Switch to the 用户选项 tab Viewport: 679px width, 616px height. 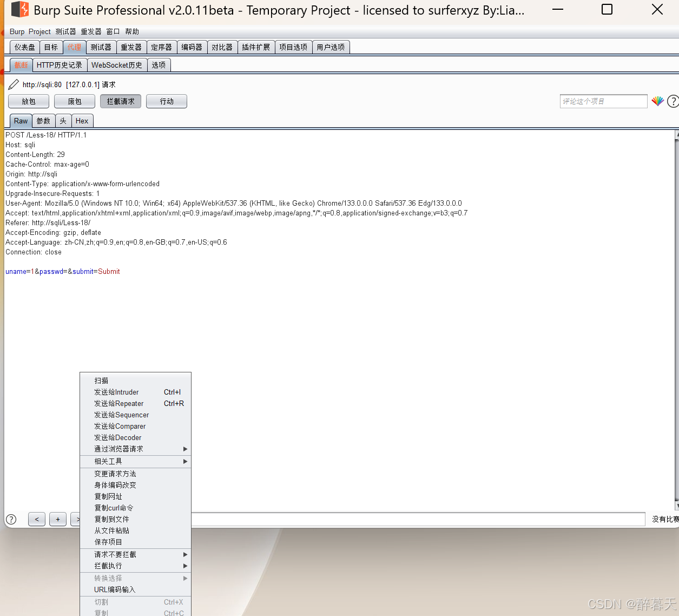click(331, 47)
